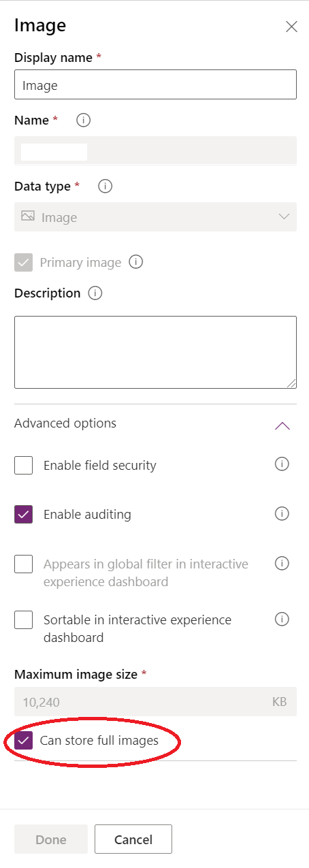Click the info icon beside Data type

(x=105, y=186)
